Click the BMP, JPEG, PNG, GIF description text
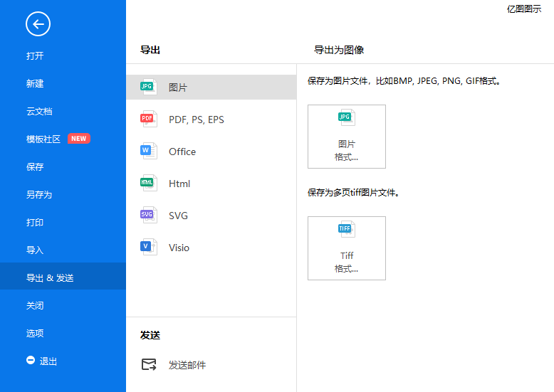Image resolution: width=554 pixels, height=392 pixels. [x=404, y=81]
